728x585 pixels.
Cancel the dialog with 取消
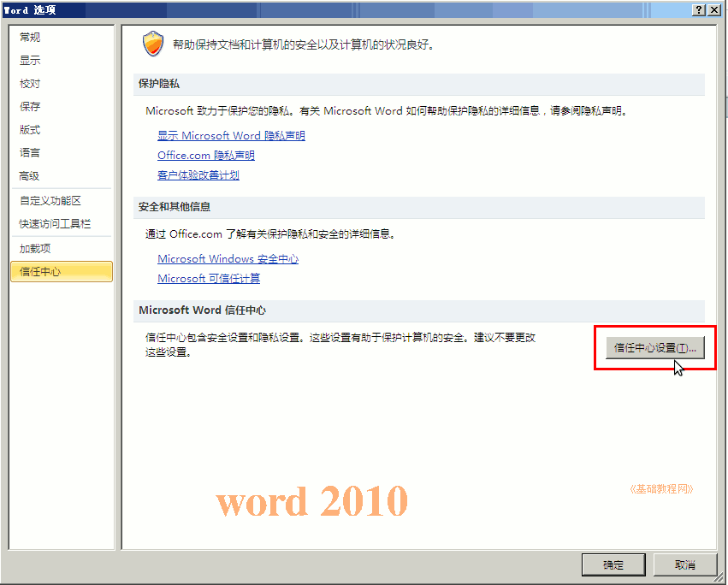click(685, 565)
